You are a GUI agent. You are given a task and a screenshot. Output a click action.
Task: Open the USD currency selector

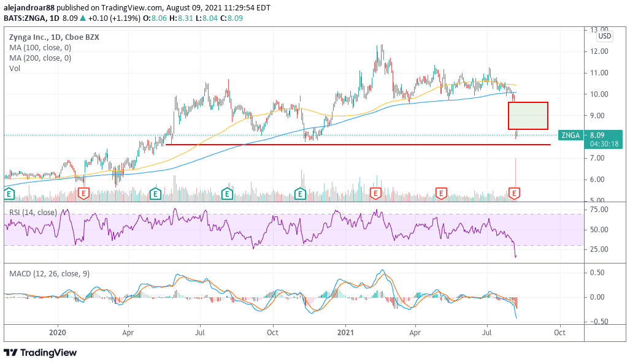(604, 36)
